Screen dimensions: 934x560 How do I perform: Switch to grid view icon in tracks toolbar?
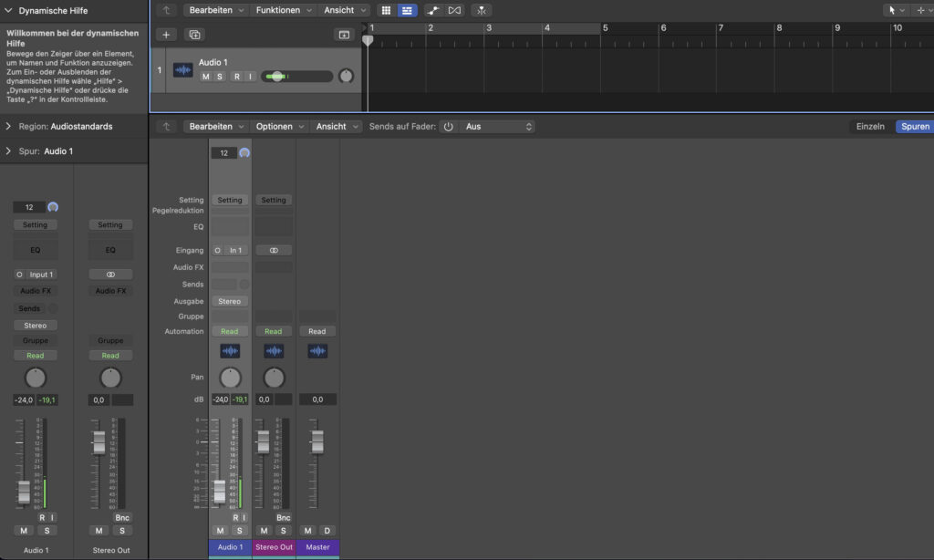[386, 10]
